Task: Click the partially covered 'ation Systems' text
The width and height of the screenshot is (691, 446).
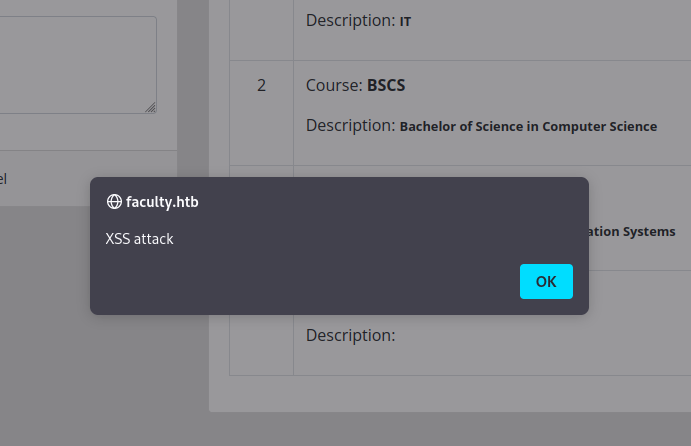Action: point(632,232)
